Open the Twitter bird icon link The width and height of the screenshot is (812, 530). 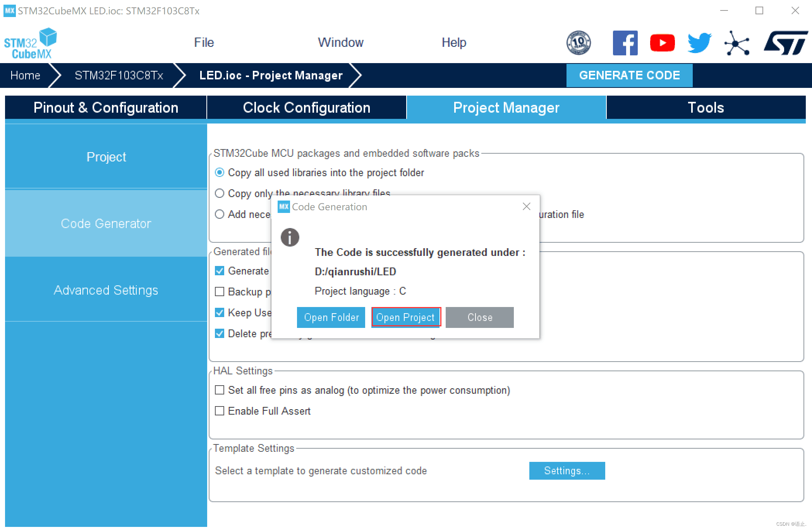click(x=699, y=43)
